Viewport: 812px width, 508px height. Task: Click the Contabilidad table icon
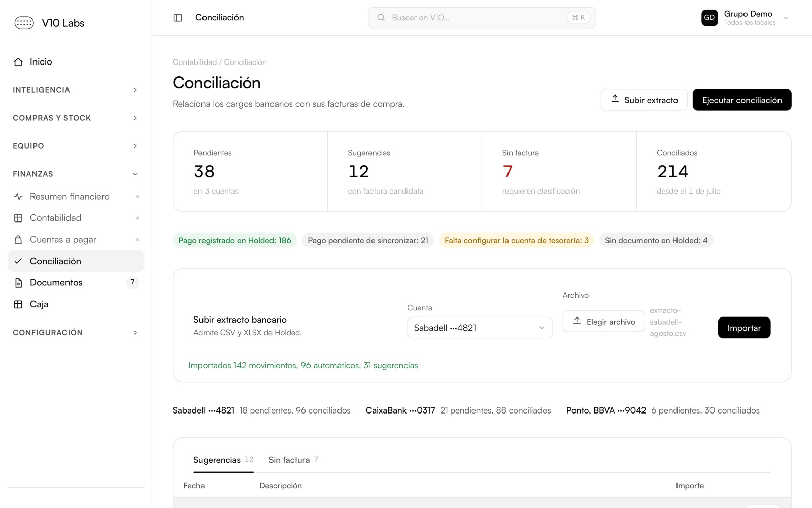[x=18, y=218]
